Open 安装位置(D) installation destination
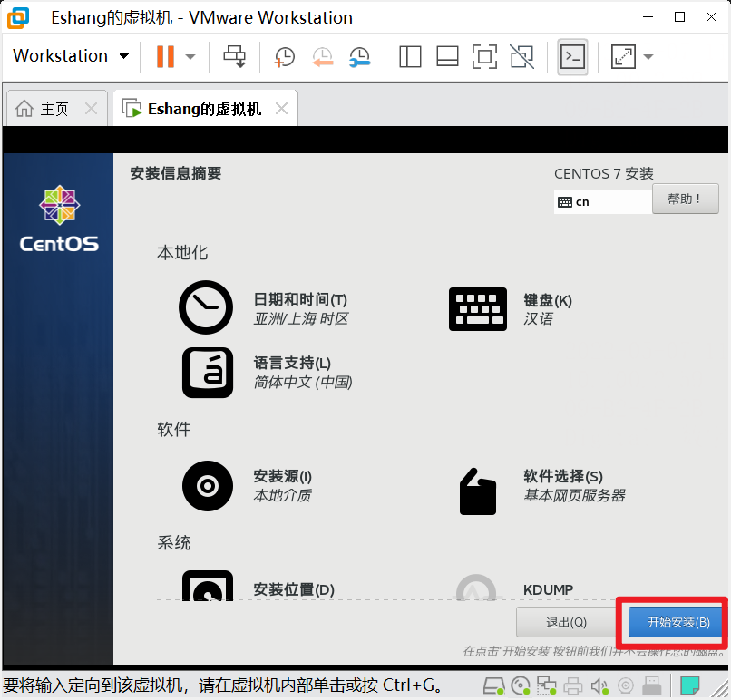The image size is (731, 700). point(294,589)
